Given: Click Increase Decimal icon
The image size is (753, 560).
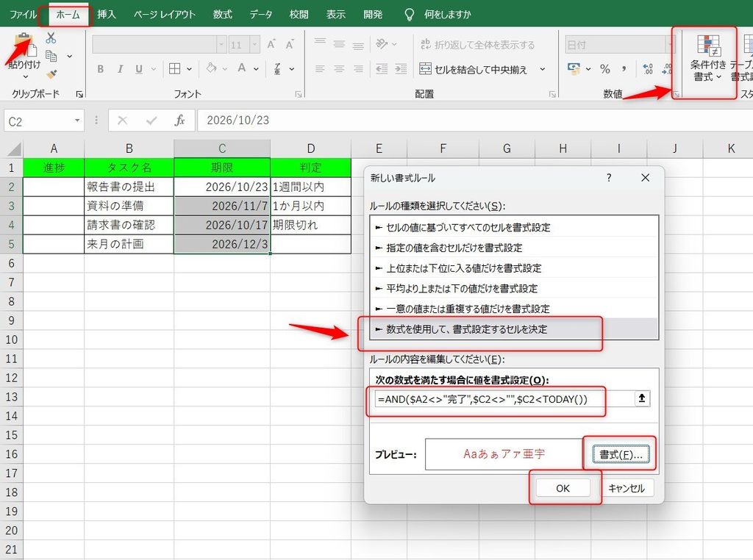Looking at the screenshot, I should (648, 69).
